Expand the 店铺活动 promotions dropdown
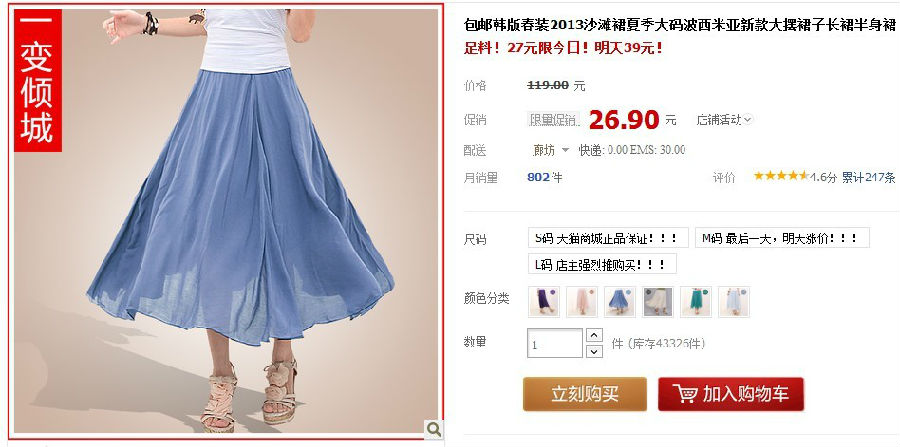Image resolution: width=900 pixels, height=447 pixels. click(724, 120)
